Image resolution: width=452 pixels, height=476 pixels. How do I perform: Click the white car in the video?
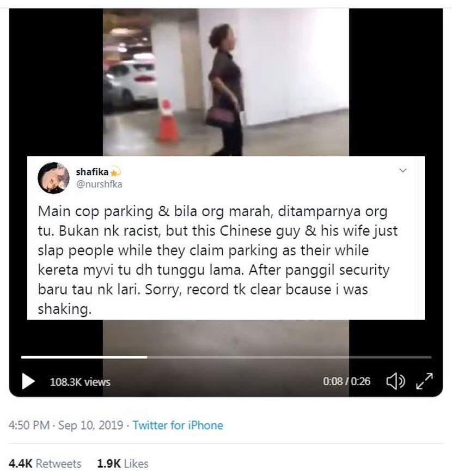131,83
